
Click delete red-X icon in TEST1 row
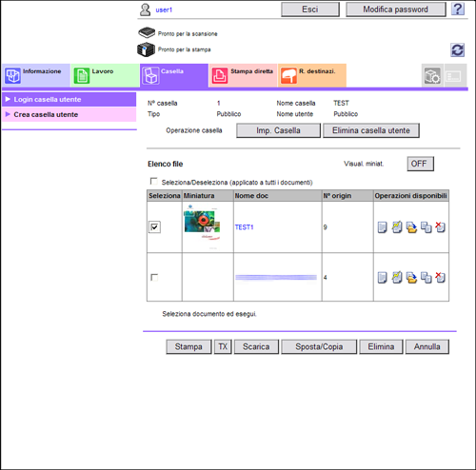pos(440,227)
